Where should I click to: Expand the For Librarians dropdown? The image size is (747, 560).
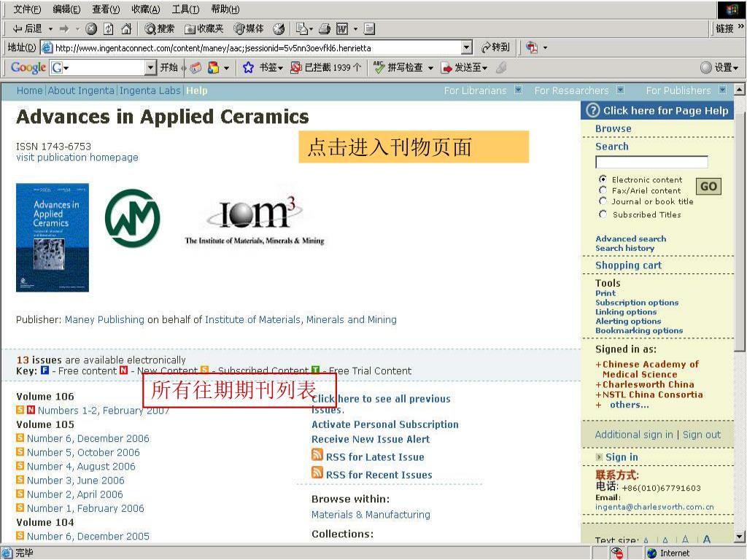[x=519, y=90]
